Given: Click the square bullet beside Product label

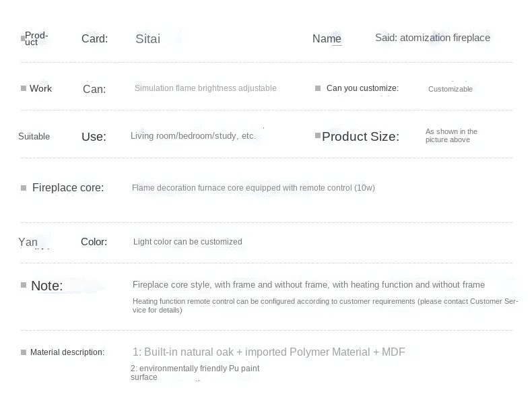Looking at the screenshot, I should pyautogui.click(x=23, y=38).
